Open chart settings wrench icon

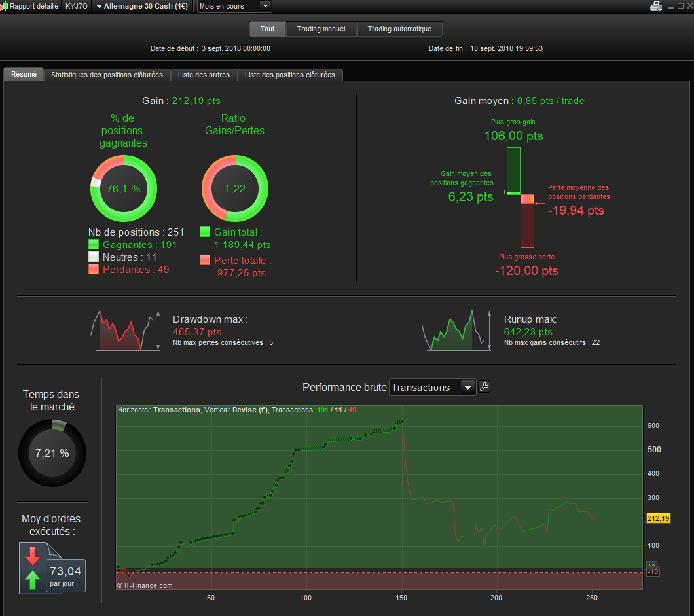484,387
